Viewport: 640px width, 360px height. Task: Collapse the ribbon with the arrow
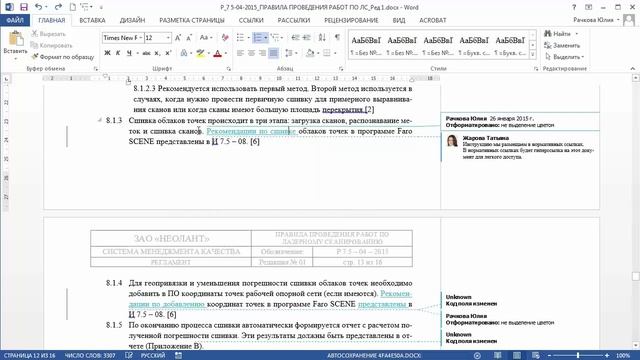(x=633, y=69)
